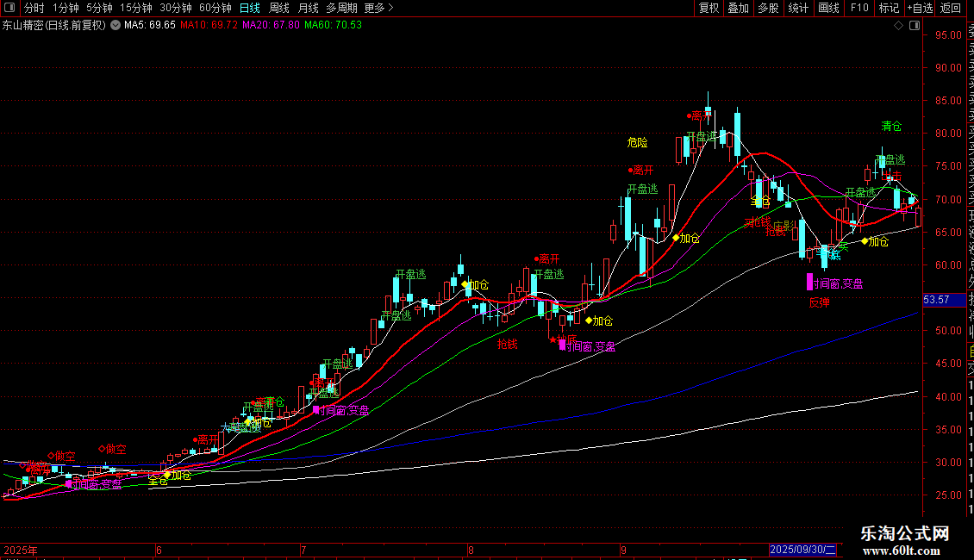This screenshot has width=974, height=560.
Task: Select the 60分钟 period tab
Action: pos(215,8)
